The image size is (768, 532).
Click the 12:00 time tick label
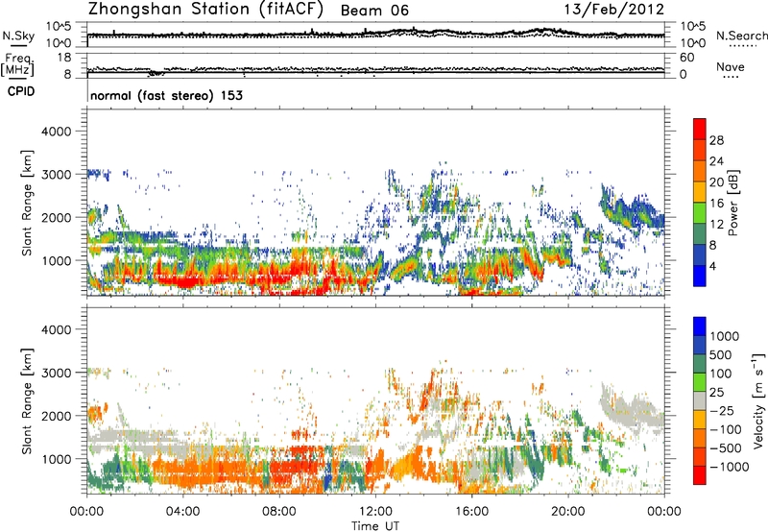tap(375, 512)
